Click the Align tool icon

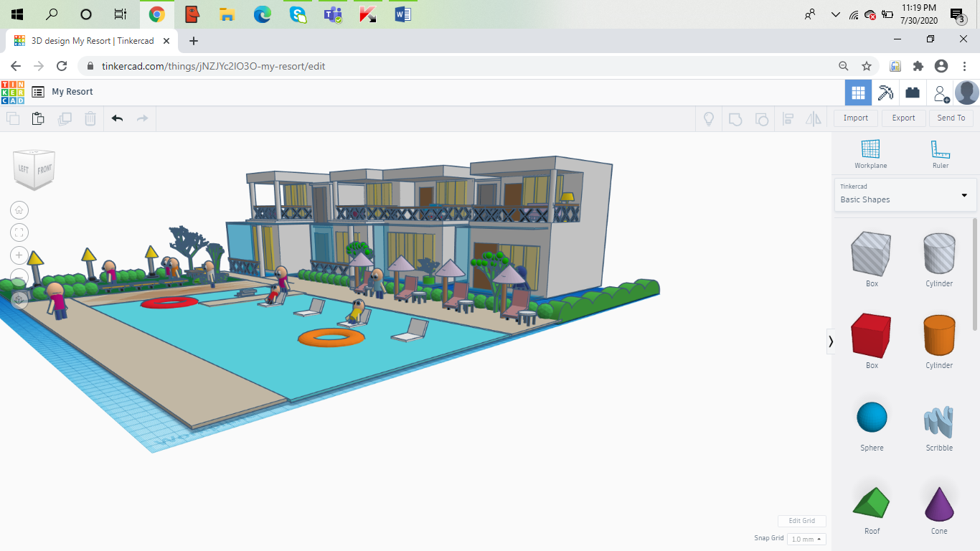(x=788, y=119)
